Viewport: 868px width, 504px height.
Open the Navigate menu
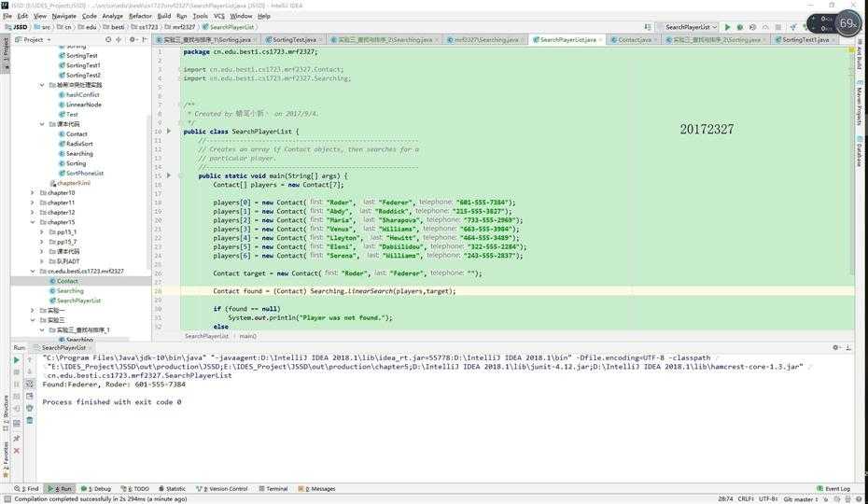[x=64, y=16]
